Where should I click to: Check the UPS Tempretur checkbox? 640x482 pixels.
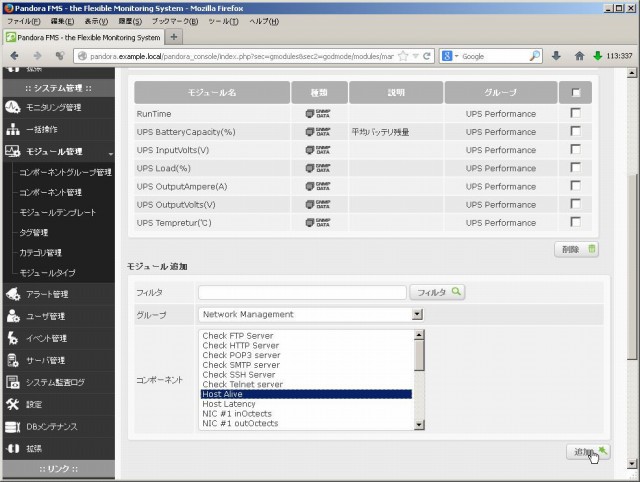(576, 222)
